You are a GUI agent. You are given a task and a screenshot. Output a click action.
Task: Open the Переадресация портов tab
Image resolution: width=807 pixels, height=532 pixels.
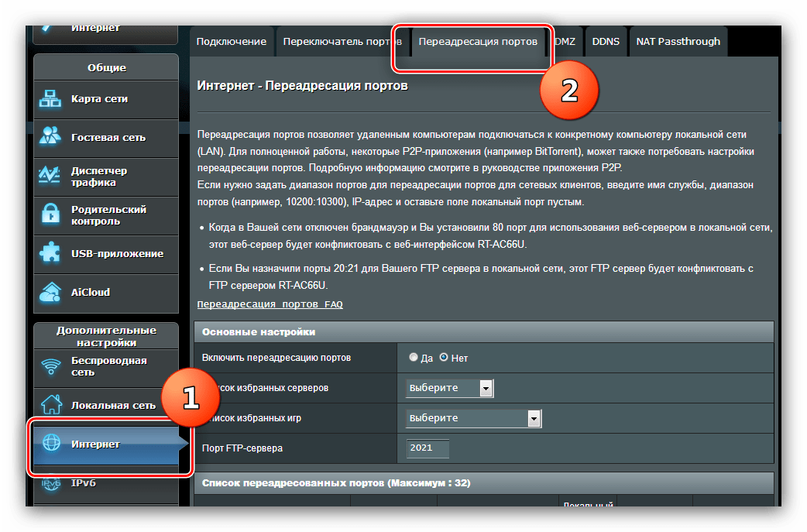pos(478,42)
